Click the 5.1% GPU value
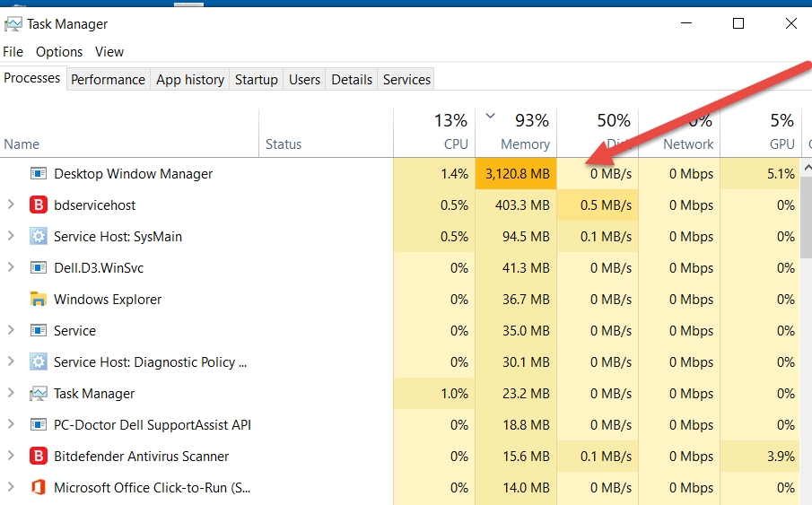This screenshot has width=812, height=505. click(781, 173)
